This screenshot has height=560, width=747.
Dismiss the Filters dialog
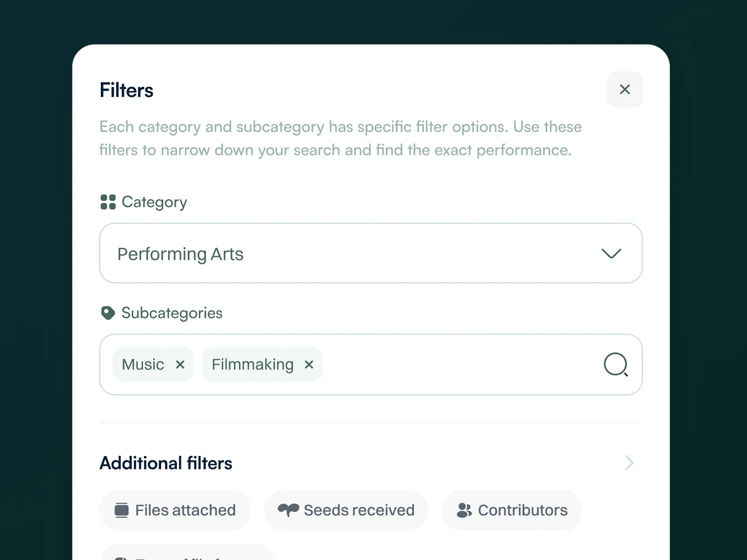(x=625, y=89)
